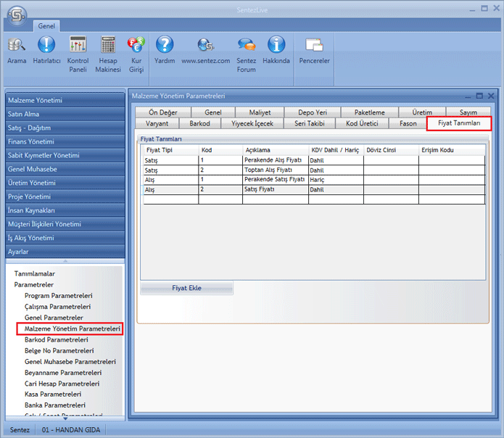This screenshot has width=504, height=438.
Task: Open the Seri Takibi tab
Action: (x=310, y=123)
